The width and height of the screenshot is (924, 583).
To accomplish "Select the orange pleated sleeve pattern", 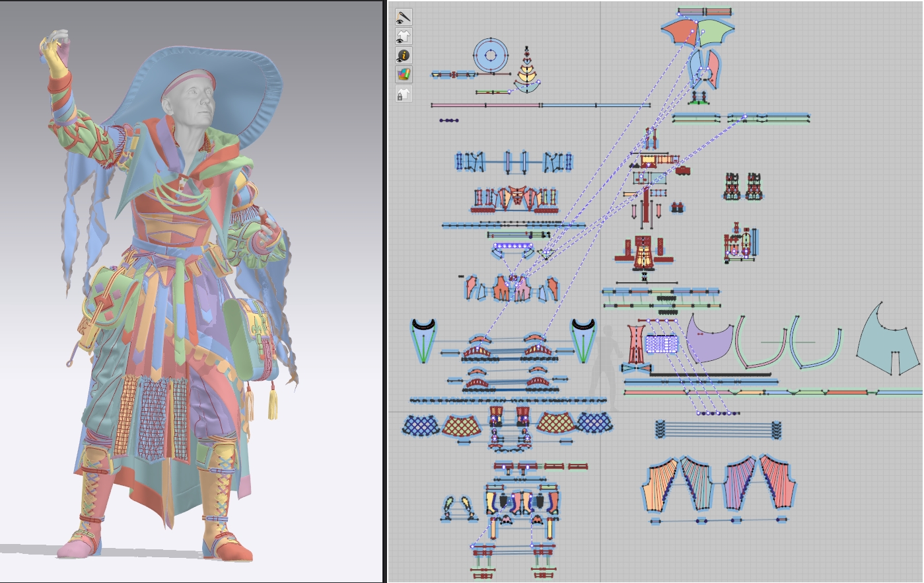I will point(661,486).
